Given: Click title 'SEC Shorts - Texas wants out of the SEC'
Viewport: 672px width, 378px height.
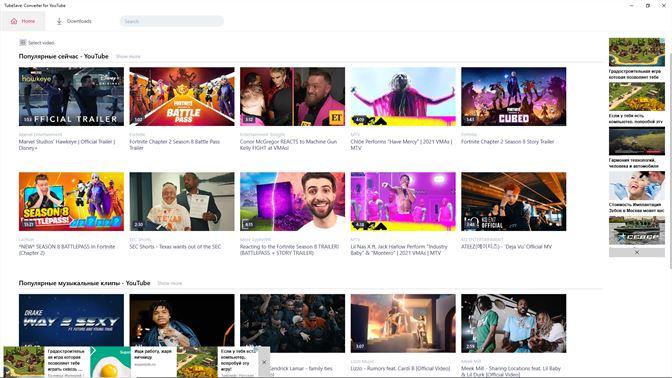Looking at the screenshot, I should pos(175,247).
